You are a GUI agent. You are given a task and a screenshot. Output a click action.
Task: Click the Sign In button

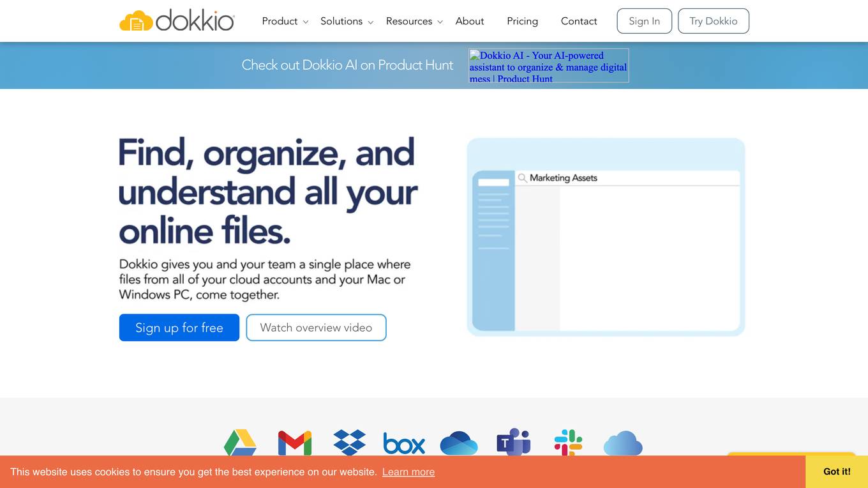(x=645, y=21)
